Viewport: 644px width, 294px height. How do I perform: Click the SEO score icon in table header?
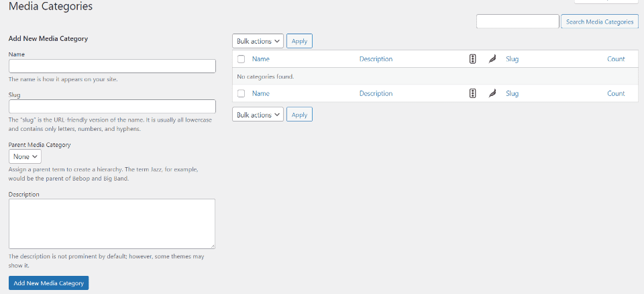pyautogui.click(x=473, y=59)
